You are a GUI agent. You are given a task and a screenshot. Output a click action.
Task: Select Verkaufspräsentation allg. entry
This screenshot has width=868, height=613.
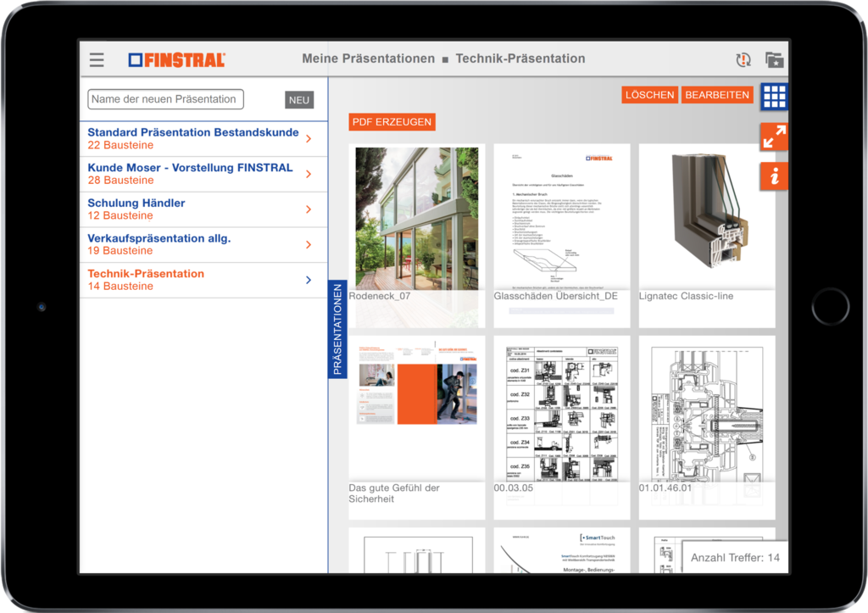(203, 245)
